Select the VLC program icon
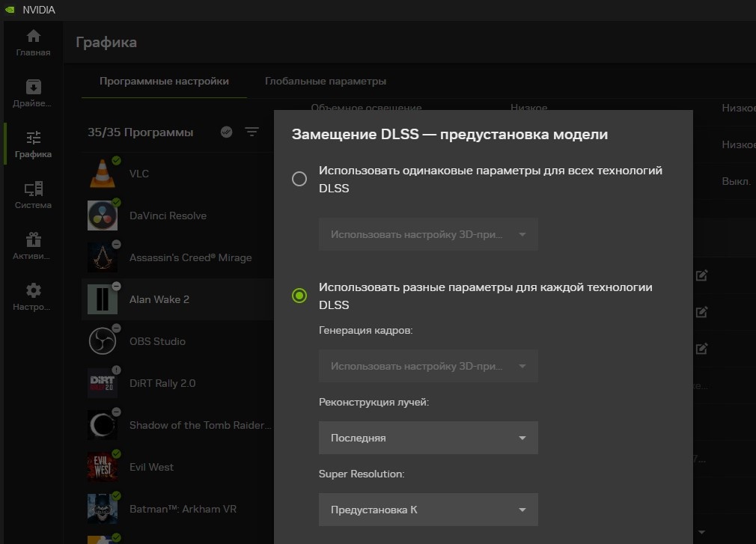The width and height of the screenshot is (756, 544). click(x=103, y=174)
